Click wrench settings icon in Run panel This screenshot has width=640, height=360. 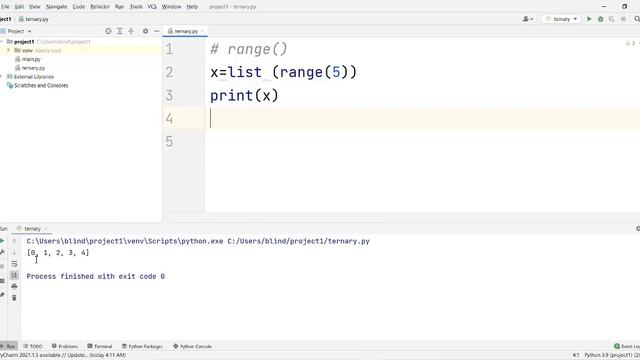point(2,252)
